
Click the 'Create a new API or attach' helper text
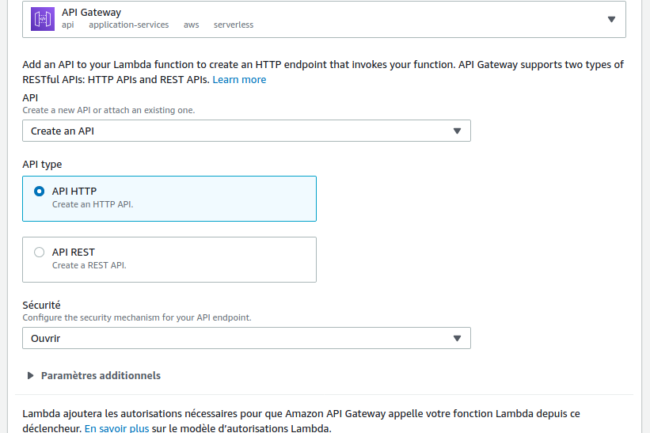(109, 110)
